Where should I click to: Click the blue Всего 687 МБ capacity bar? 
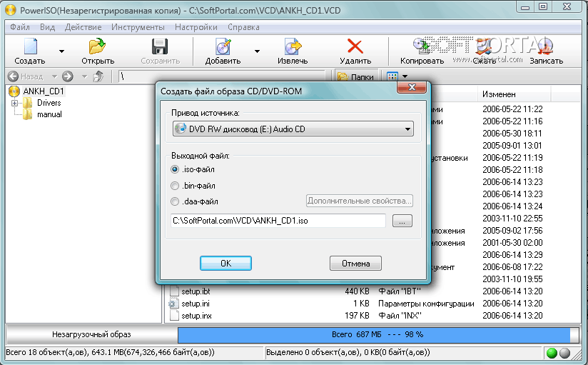click(377, 334)
